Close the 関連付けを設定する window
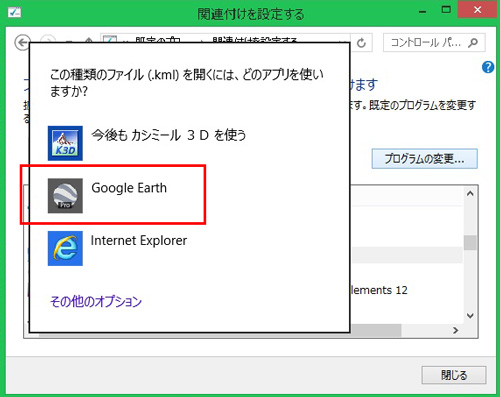 (478, 10)
